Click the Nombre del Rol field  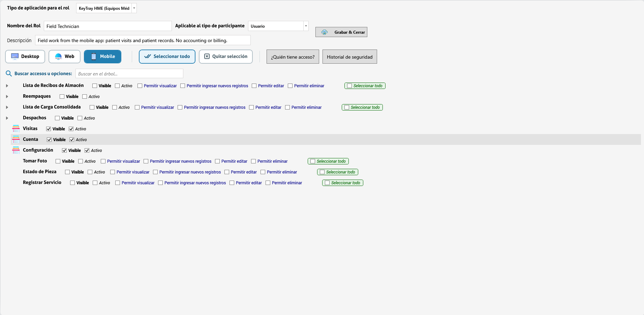108,26
